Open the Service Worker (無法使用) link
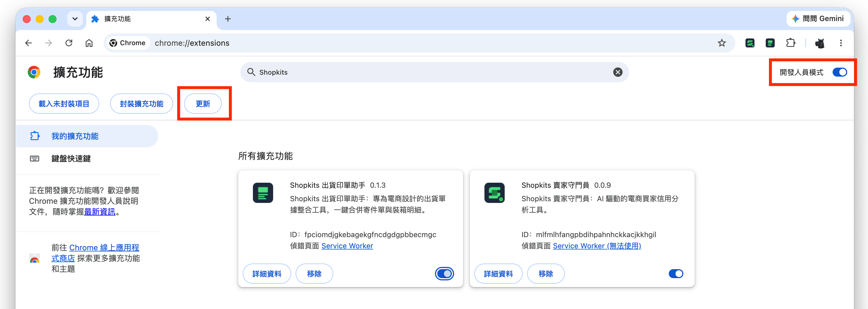 (597, 246)
